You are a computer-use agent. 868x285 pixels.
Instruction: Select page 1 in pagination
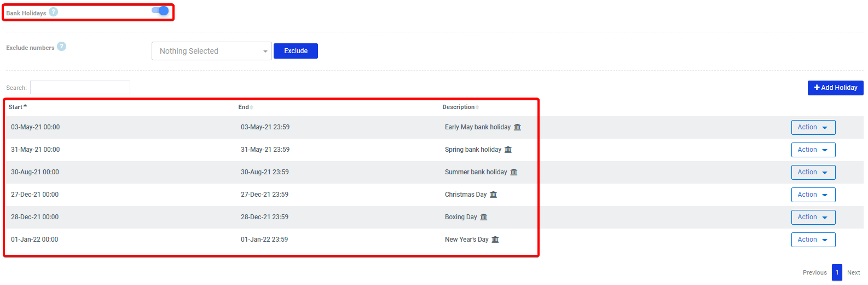(837, 272)
